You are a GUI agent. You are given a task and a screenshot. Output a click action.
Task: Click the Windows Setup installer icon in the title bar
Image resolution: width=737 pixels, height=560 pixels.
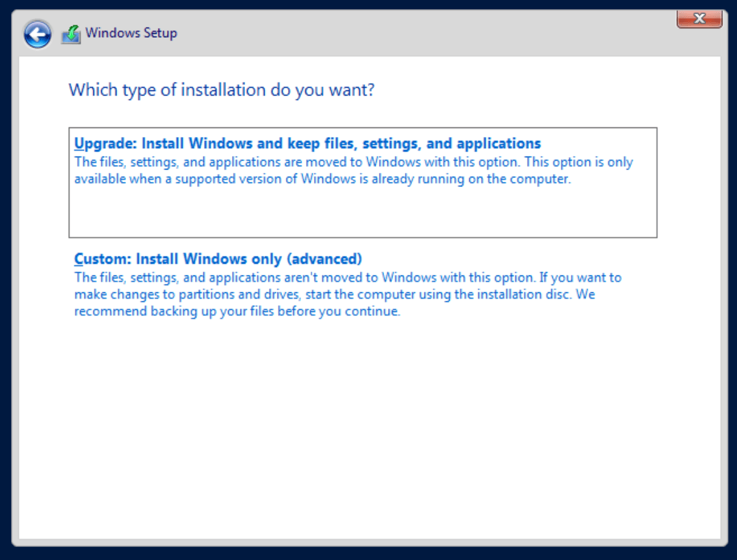coord(70,32)
